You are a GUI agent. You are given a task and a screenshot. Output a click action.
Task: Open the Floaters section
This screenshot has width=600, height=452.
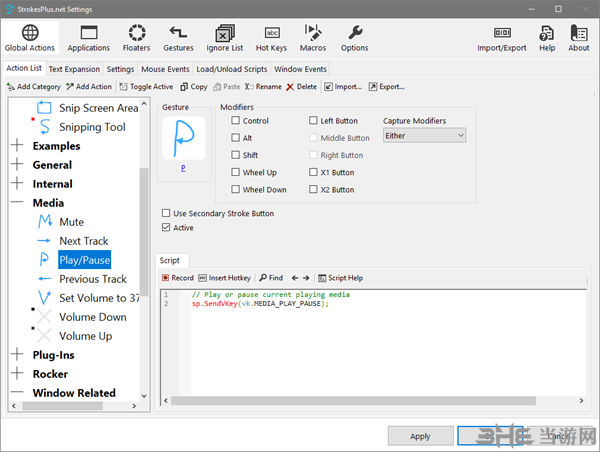136,38
